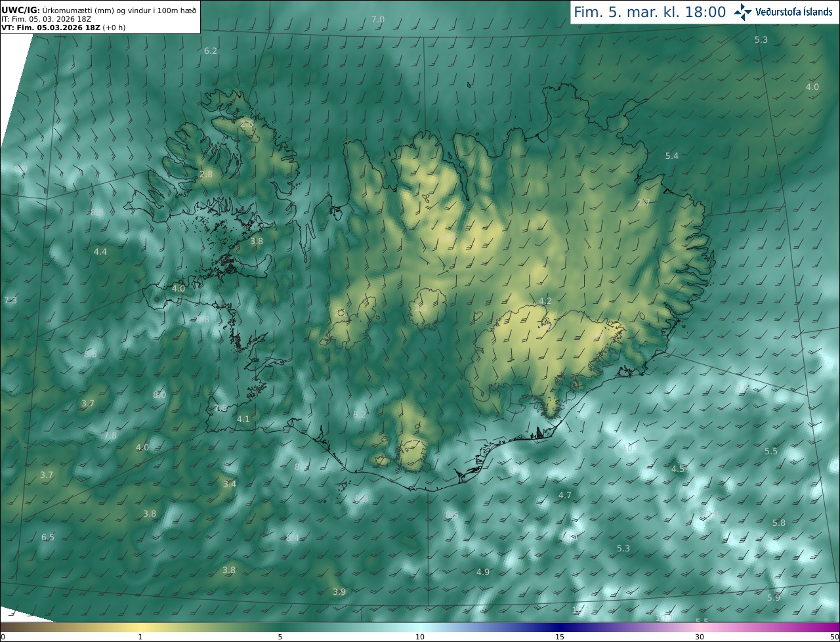Click the map value 4.2

coord(545,301)
